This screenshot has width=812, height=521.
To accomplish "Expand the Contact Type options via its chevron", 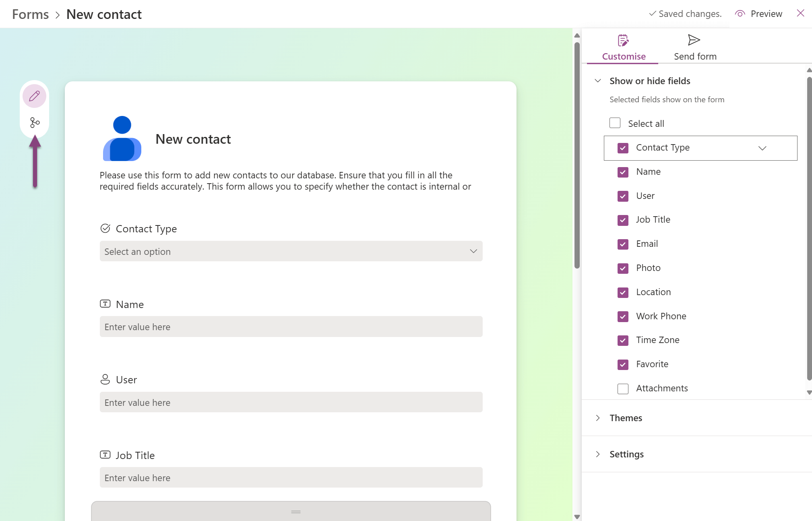I will coord(762,148).
